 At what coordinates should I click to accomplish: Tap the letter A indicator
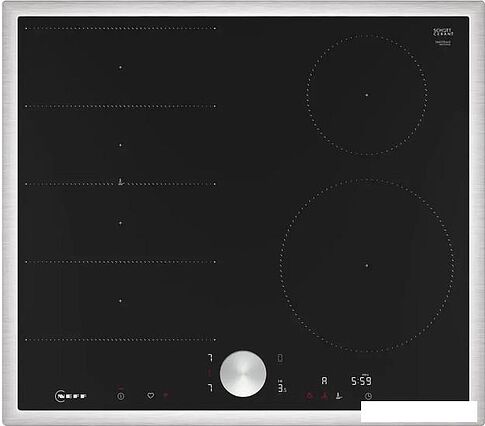click(x=324, y=380)
